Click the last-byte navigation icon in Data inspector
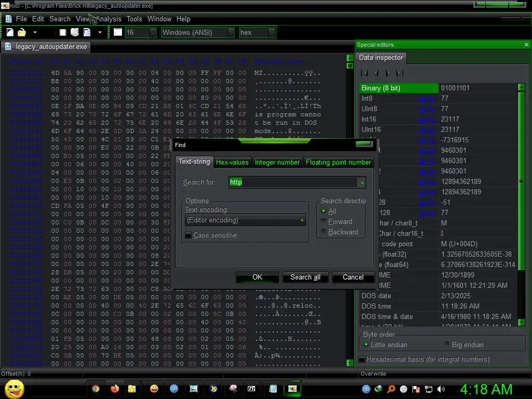Screen dimensions: 532x399 (x=400, y=73)
